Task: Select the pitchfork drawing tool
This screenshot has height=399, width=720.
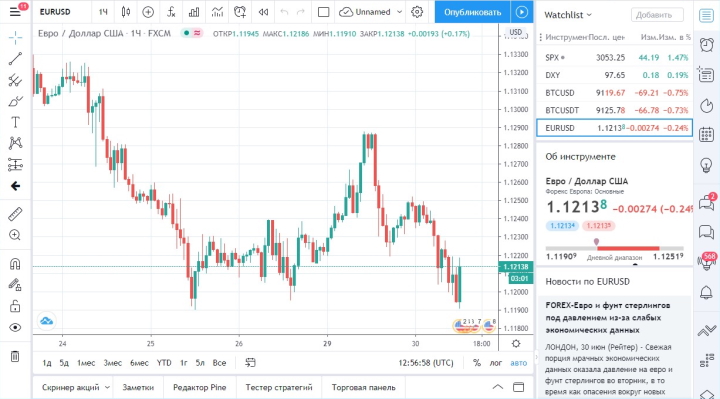Action: point(15,80)
